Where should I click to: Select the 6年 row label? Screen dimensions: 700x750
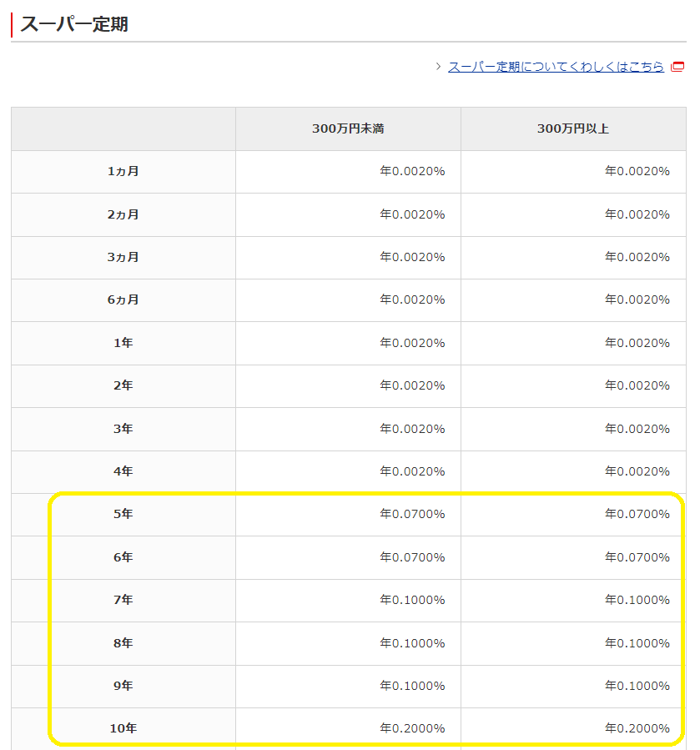coord(123,557)
